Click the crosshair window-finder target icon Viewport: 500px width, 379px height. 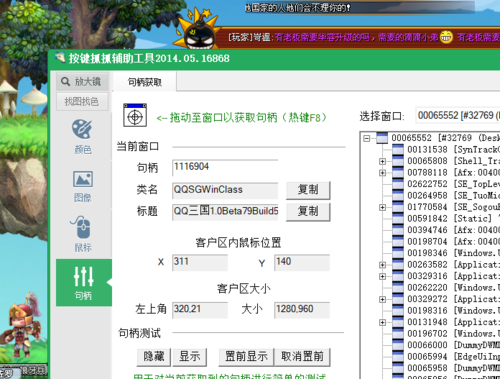pyautogui.click(x=135, y=115)
